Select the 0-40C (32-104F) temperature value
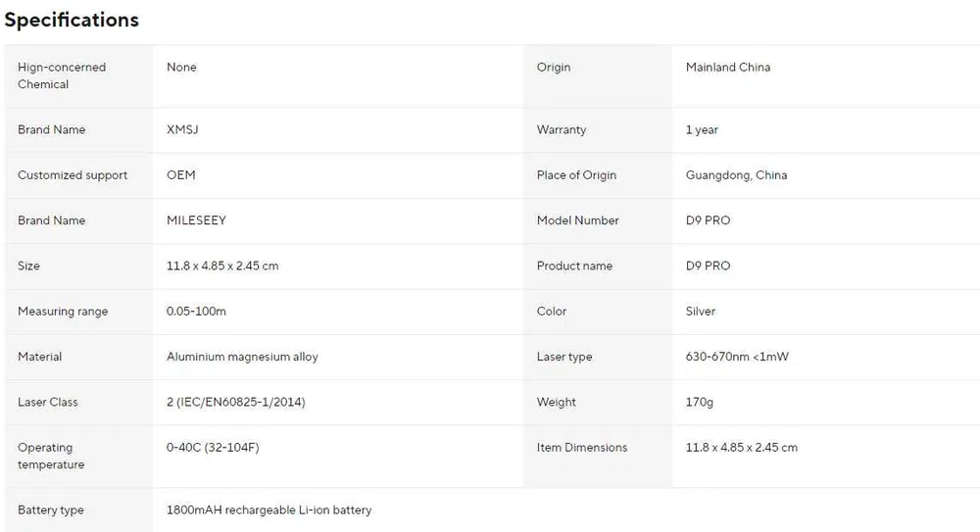The height and width of the screenshot is (532, 980). pos(213,448)
